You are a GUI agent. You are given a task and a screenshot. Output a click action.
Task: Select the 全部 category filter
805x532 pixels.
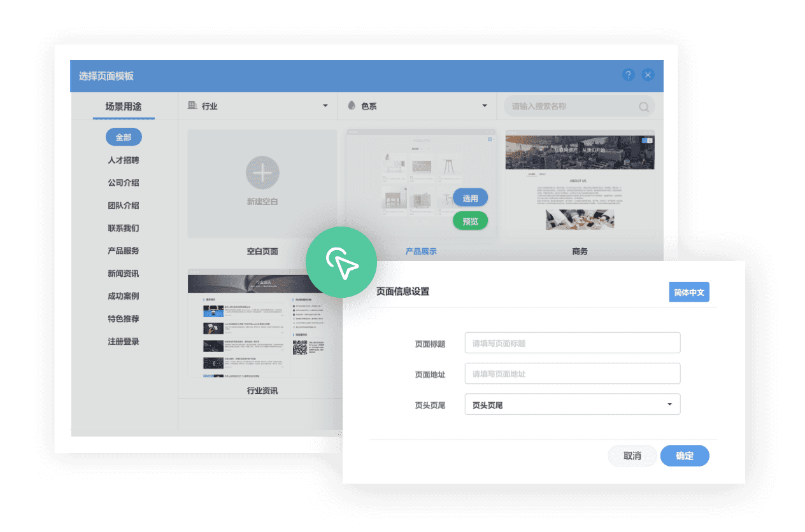(x=124, y=137)
